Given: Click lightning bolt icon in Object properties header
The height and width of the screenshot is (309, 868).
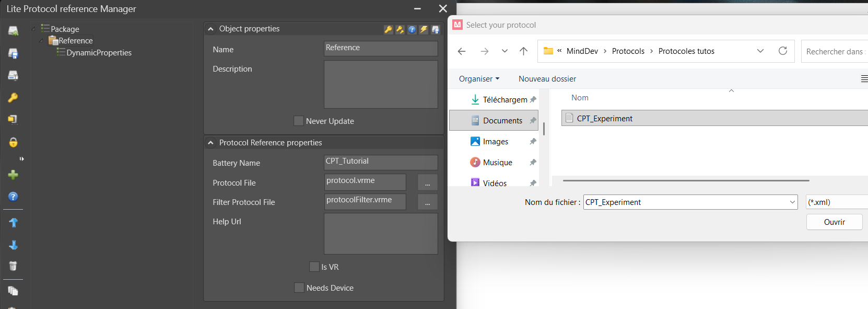Looking at the screenshot, I should (424, 30).
